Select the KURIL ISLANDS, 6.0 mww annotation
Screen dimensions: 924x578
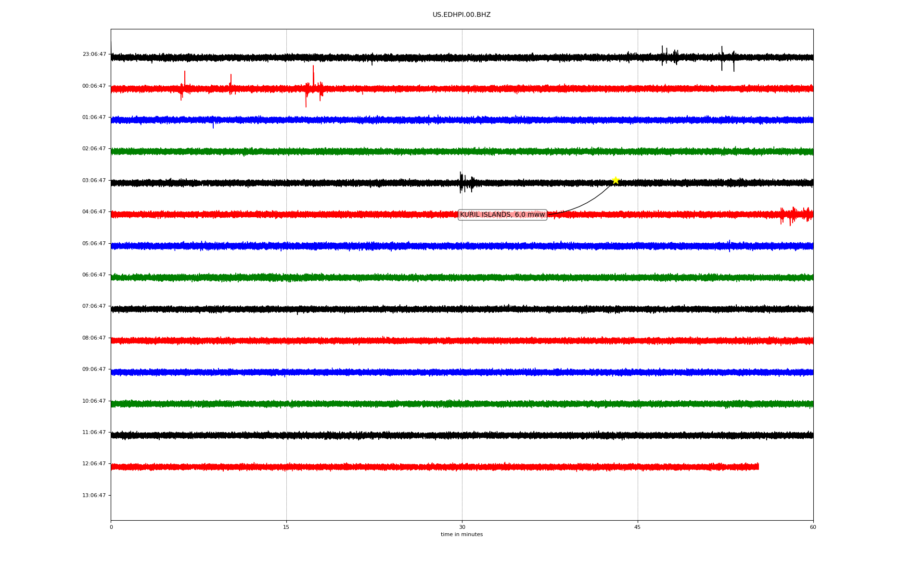coord(502,215)
